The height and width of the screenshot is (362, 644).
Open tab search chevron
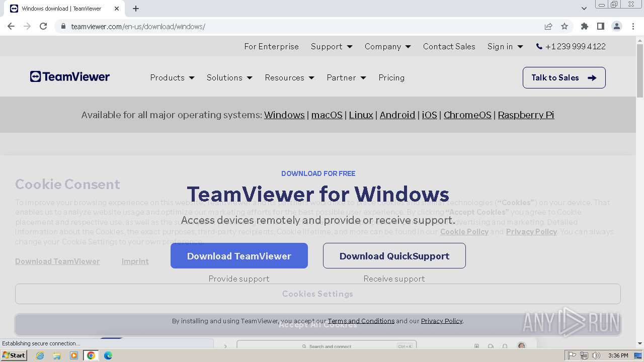pos(584,9)
